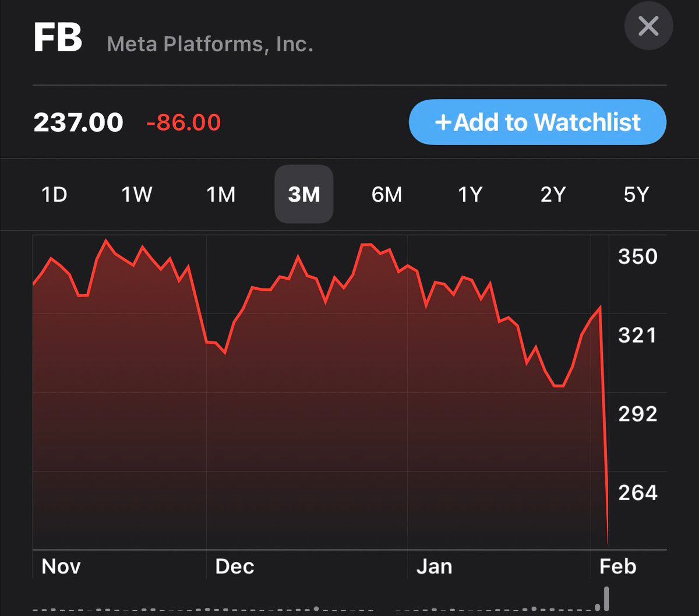Viewport: 699px width, 616px height.
Task: Click the Feb label on the time axis
Action: click(618, 566)
